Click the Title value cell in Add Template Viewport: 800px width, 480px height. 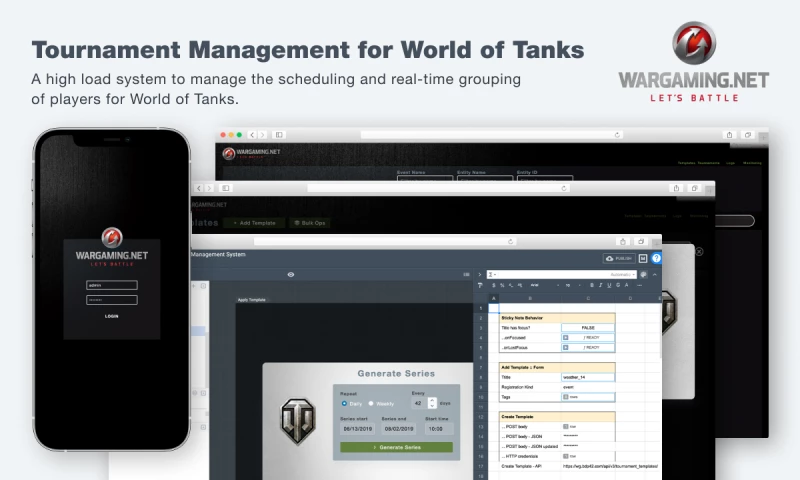[588, 377]
